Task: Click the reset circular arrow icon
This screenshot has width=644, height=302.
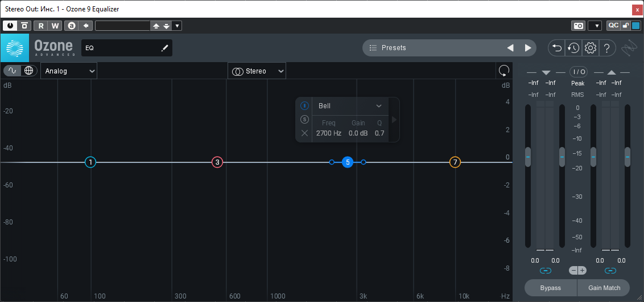Action: [503, 71]
